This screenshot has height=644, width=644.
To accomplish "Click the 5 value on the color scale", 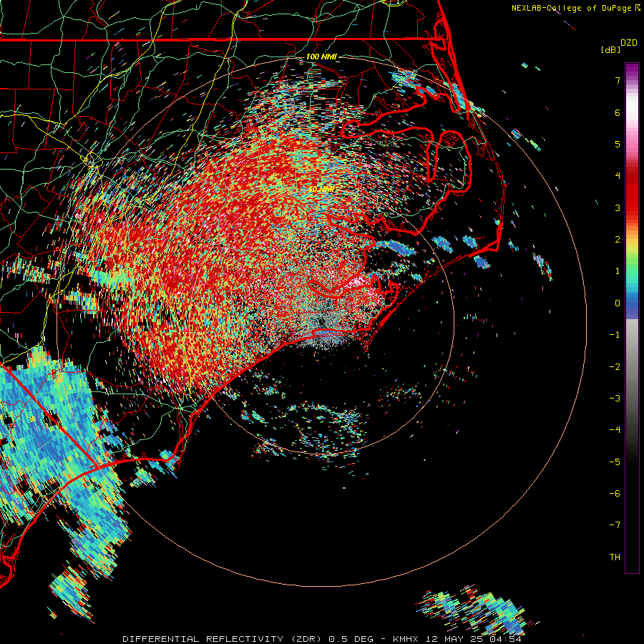I will pos(618,144).
